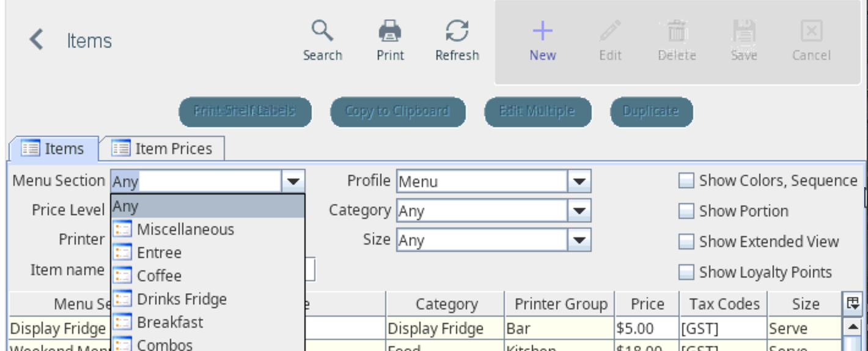This screenshot has width=868, height=351.
Task: Select Coffee in the Menu Section list
Action: (x=208, y=276)
